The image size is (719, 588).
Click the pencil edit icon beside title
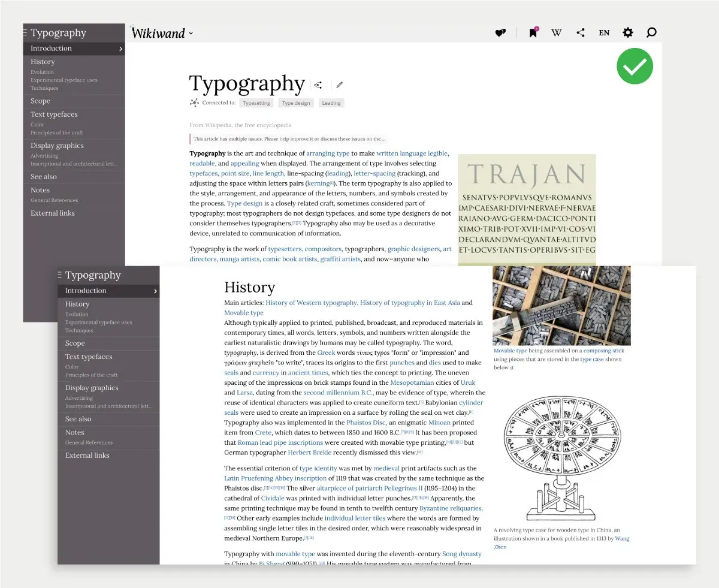340,85
